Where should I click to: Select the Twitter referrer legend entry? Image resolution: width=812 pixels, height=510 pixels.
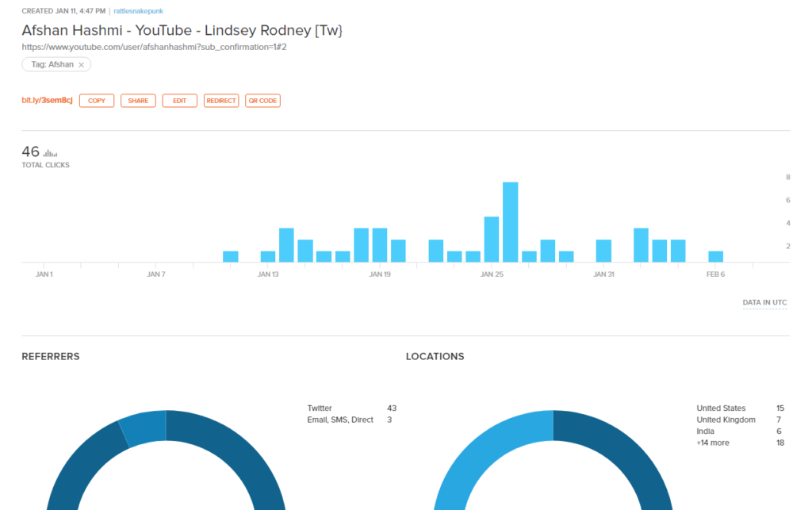pos(351,408)
